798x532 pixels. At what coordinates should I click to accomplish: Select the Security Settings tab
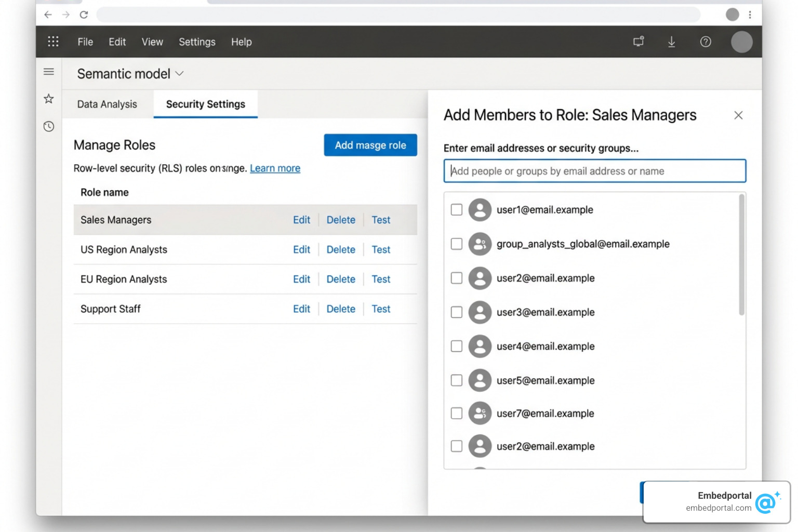coord(206,104)
